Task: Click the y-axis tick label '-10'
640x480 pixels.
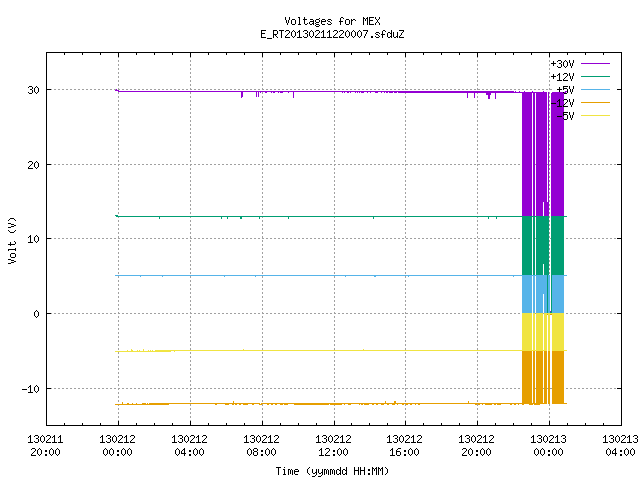Action: coord(31,389)
